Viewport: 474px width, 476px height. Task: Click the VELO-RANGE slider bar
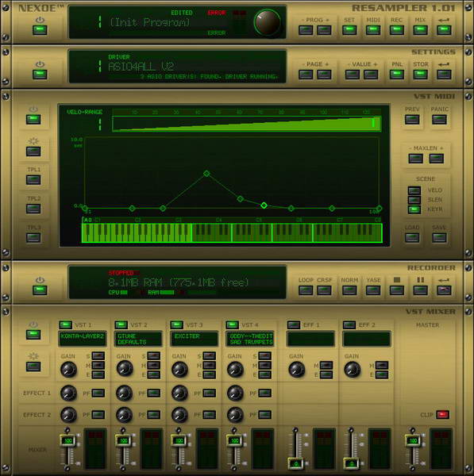point(247,124)
